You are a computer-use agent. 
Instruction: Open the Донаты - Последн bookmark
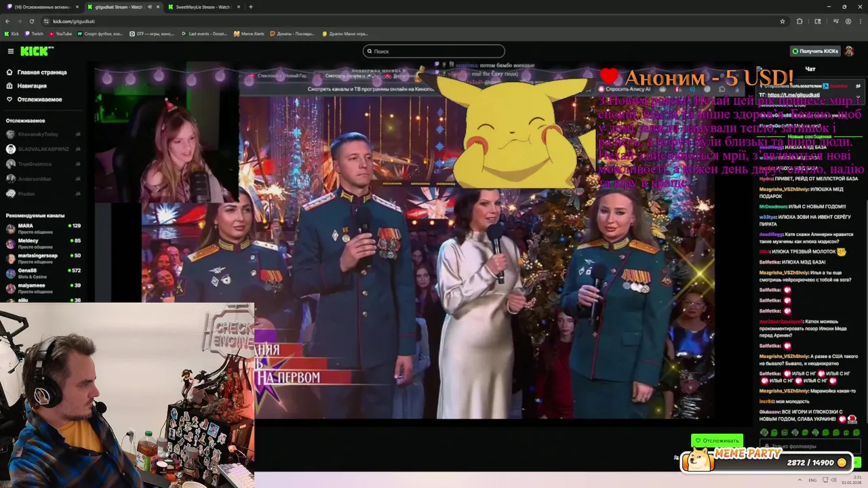292,33
